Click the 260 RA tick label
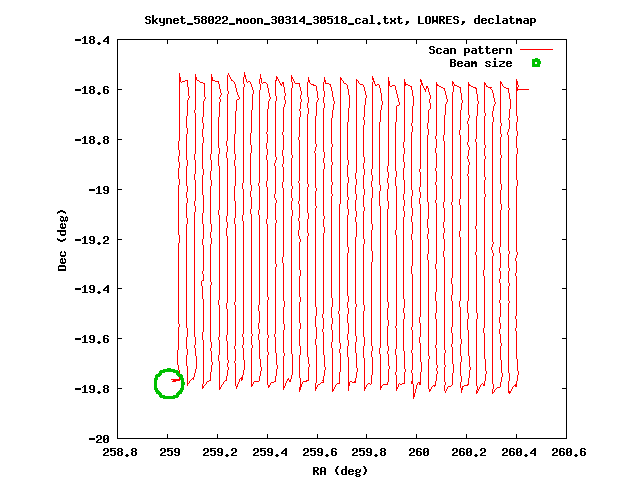The height and width of the screenshot is (480, 640). (419, 452)
